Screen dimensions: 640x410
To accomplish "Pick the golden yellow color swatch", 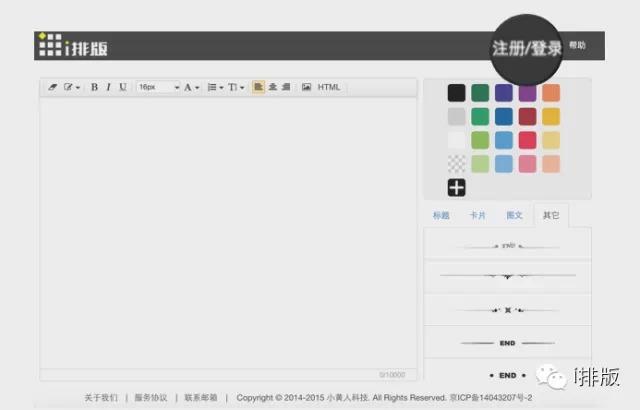I will tap(551, 116).
